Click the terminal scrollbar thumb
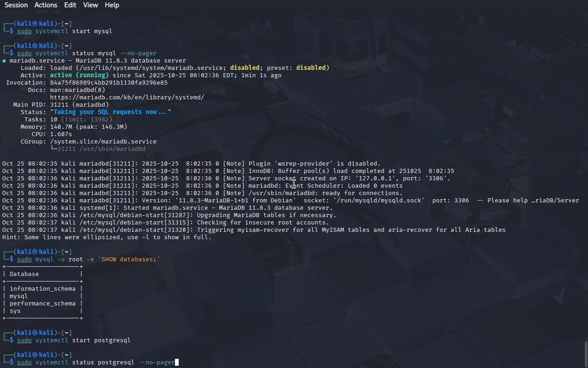588x368 pixels. coord(586,353)
